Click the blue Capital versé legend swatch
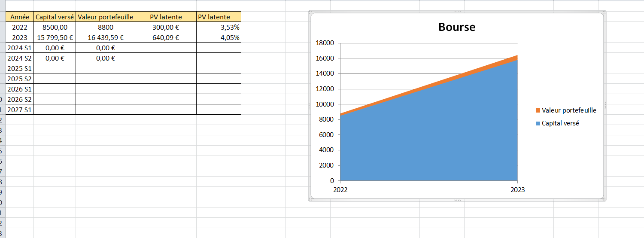Image resolution: width=644 pixels, height=238 pixels. pos(538,124)
